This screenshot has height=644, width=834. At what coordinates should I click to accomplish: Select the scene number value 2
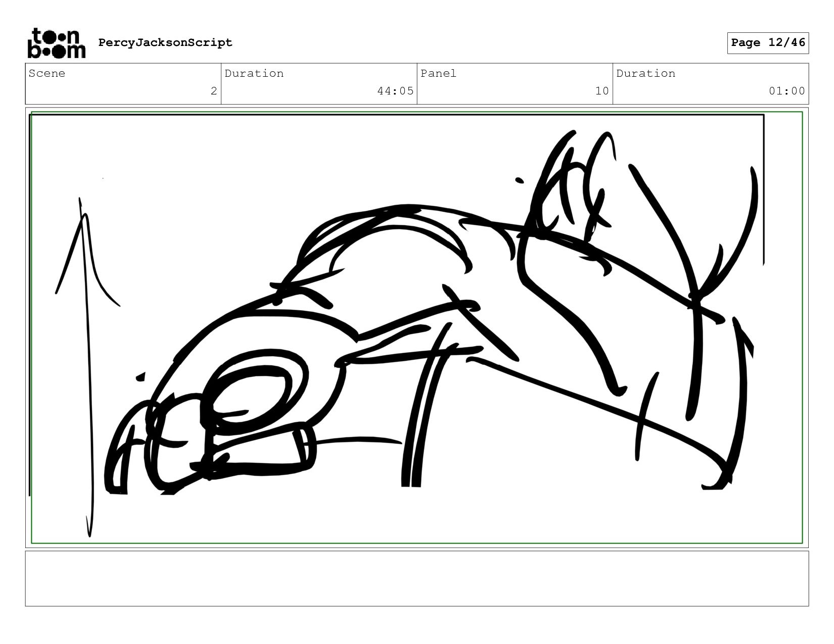pos(214,91)
